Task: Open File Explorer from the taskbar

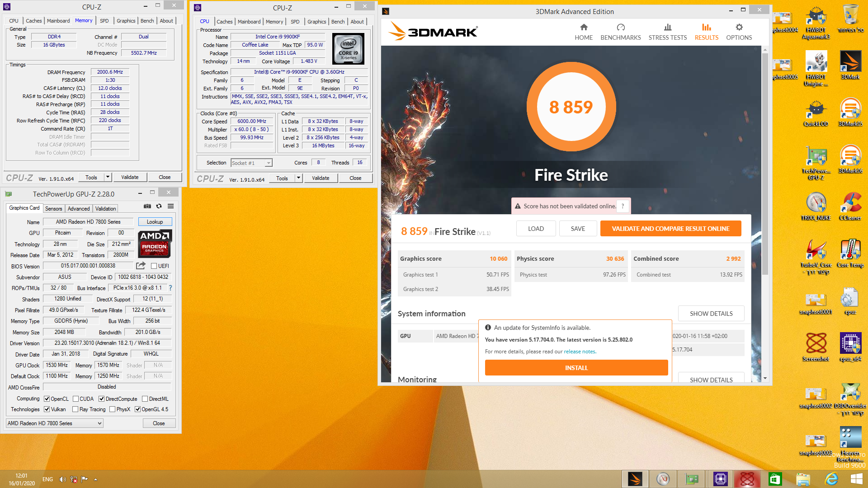Action: (803, 479)
